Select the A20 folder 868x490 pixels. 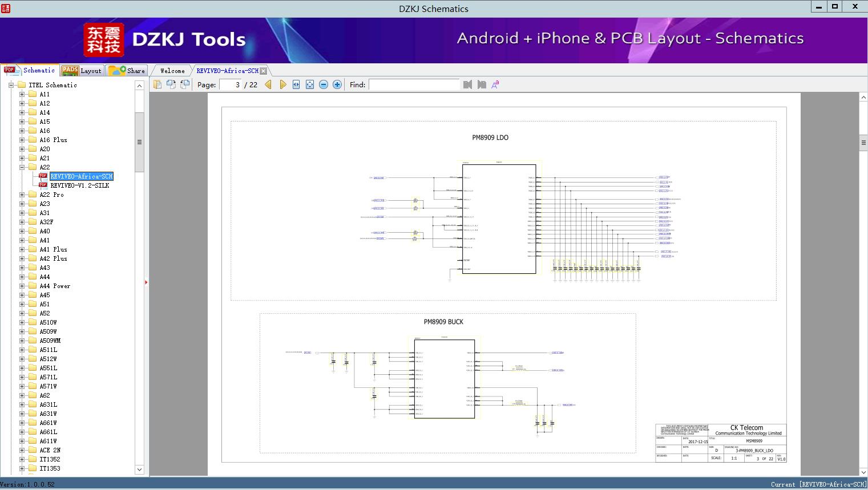tap(45, 149)
